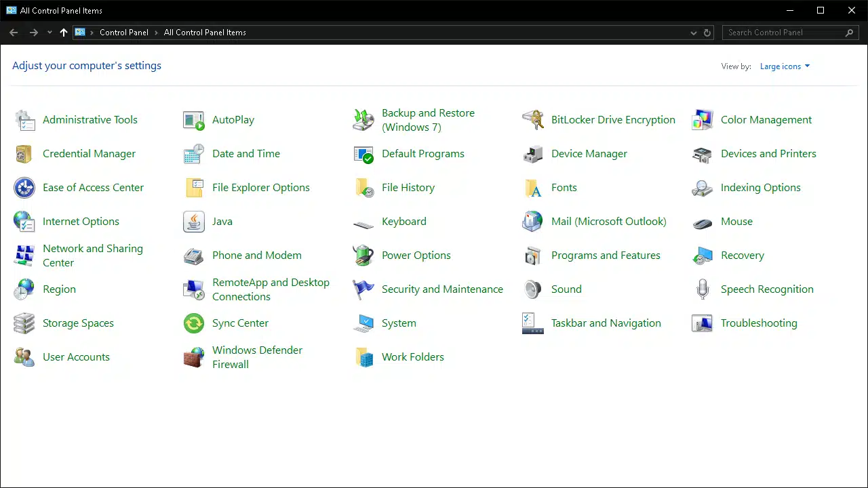This screenshot has width=868, height=488.
Task: Open the address bar history dropdown arrow
Action: (x=693, y=33)
